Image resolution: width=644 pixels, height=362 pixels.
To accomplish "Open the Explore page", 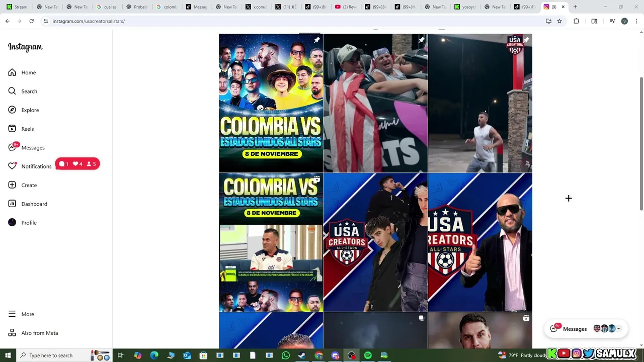I will point(24,110).
